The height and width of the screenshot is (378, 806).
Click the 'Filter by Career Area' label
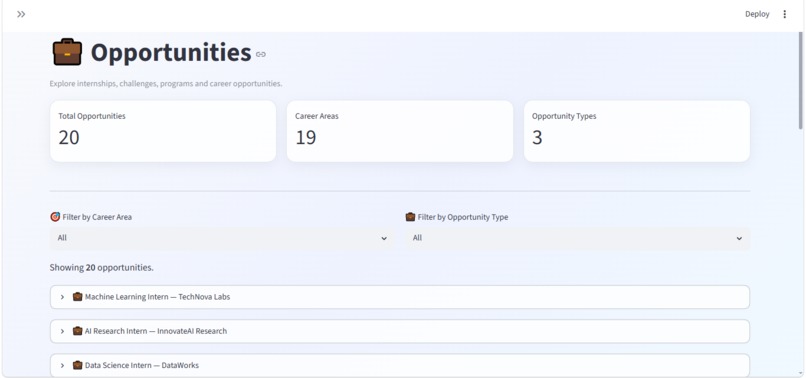pos(97,217)
